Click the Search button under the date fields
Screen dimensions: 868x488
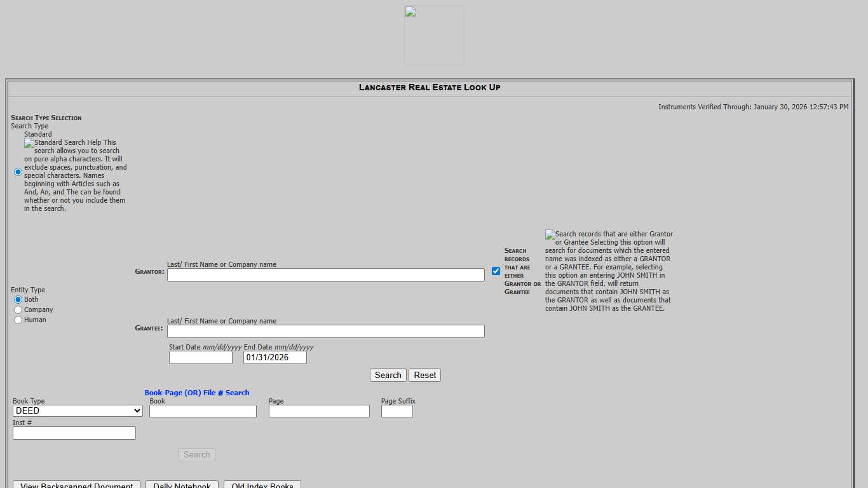point(388,375)
